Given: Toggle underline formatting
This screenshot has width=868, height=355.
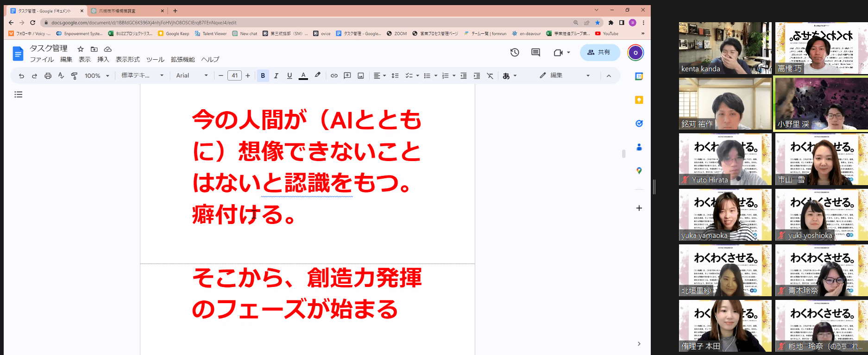Looking at the screenshot, I should coord(289,76).
